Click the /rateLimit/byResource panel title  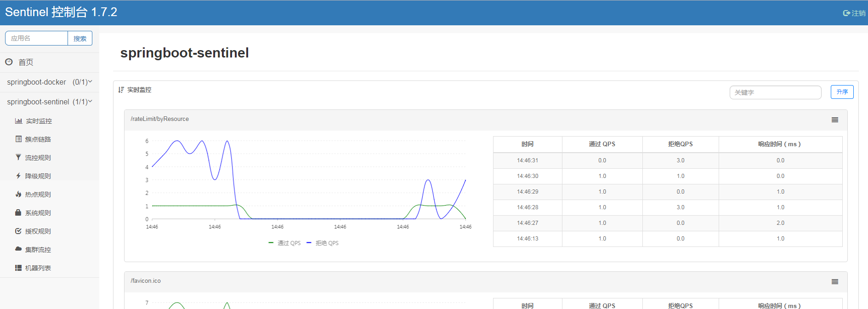(x=159, y=119)
